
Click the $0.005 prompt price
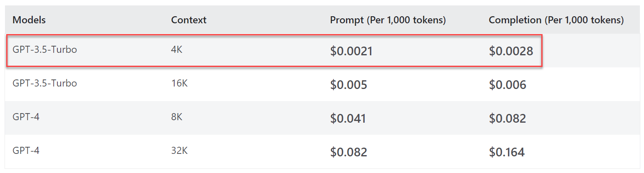click(348, 85)
